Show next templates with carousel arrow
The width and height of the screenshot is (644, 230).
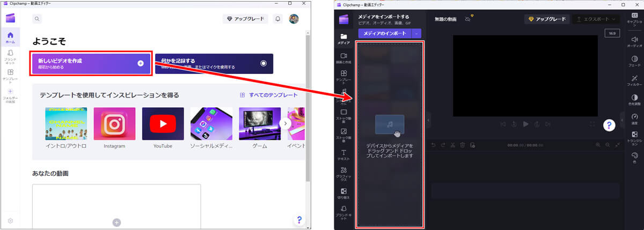point(287,123)
